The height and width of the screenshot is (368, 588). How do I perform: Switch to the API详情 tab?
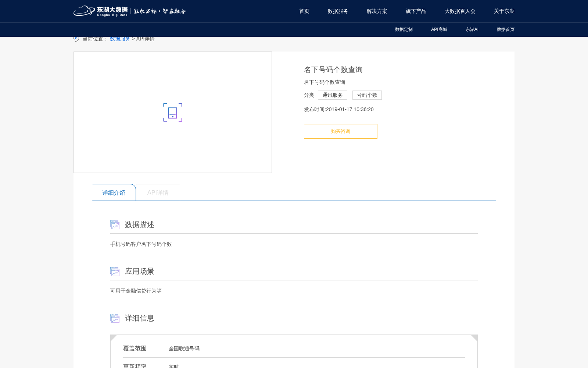pyautogui.click(x=158, y=192)
